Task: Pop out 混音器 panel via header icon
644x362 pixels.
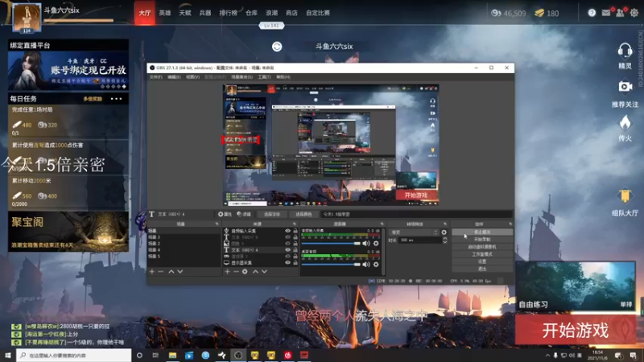Action: 382,224
